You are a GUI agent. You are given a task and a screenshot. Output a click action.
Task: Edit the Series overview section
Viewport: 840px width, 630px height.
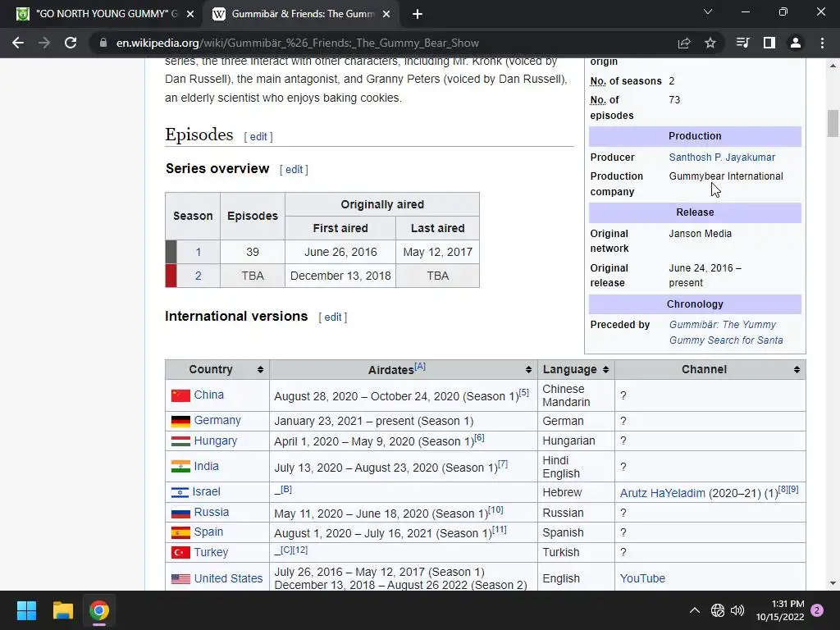[294, 169]
